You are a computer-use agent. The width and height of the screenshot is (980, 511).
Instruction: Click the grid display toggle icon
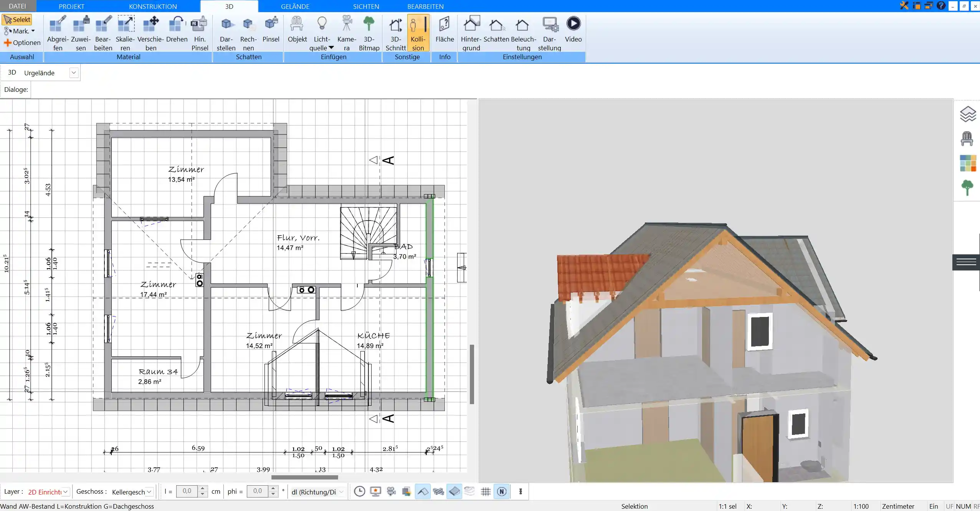coord(486,491)
